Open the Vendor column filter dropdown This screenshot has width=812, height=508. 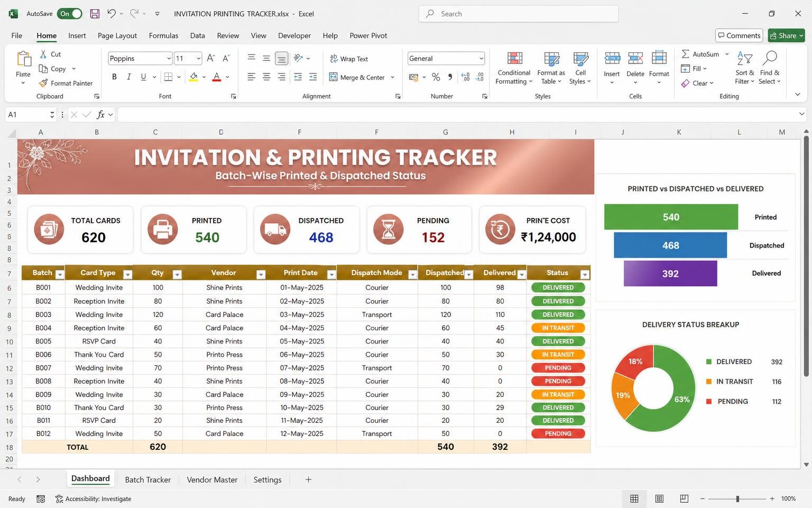click(x=261, y=274)
